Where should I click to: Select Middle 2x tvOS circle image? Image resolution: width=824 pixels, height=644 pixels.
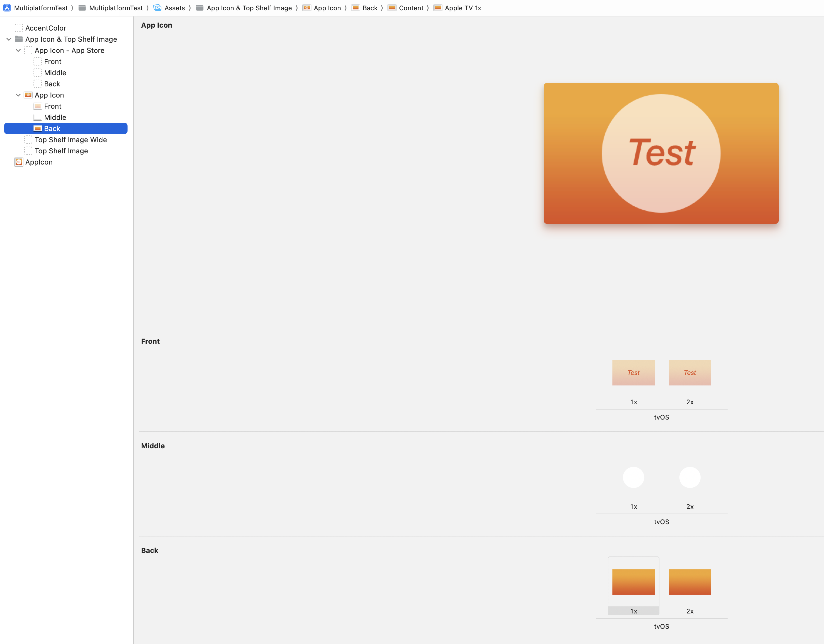tap(689, 477)
